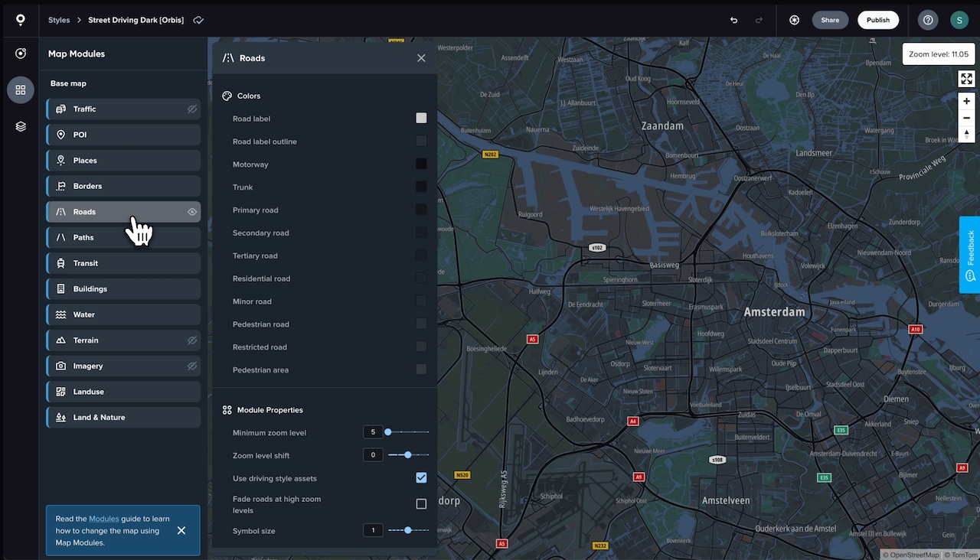980x560 pixels.
Task: Undo the last change
Action: click(733, 20)
